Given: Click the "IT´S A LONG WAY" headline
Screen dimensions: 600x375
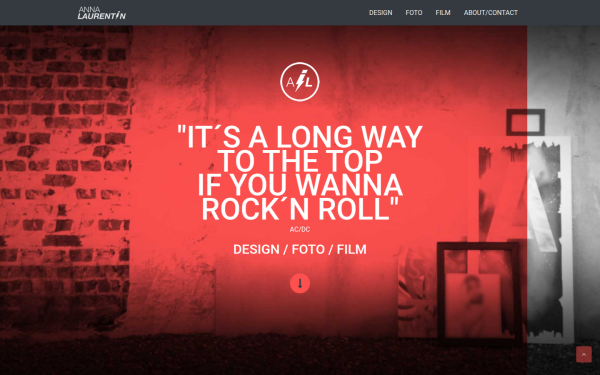Looking at the screenshot, I should point(300,137).
